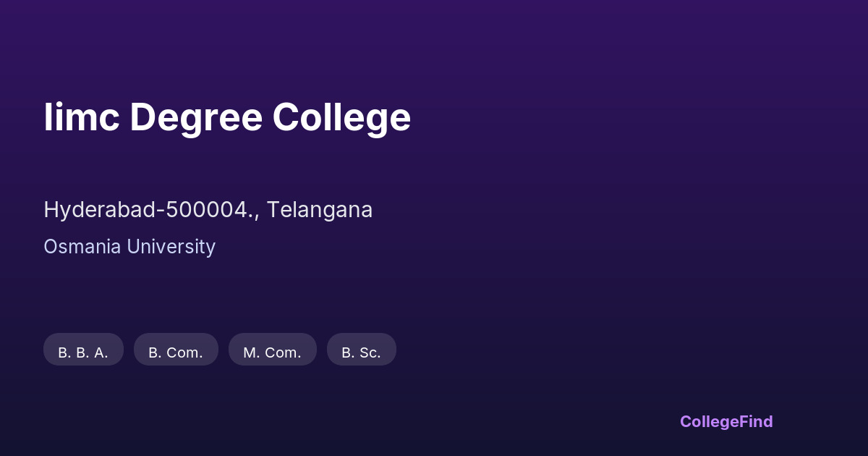Click the word University below the location

(x=171, y=247)
